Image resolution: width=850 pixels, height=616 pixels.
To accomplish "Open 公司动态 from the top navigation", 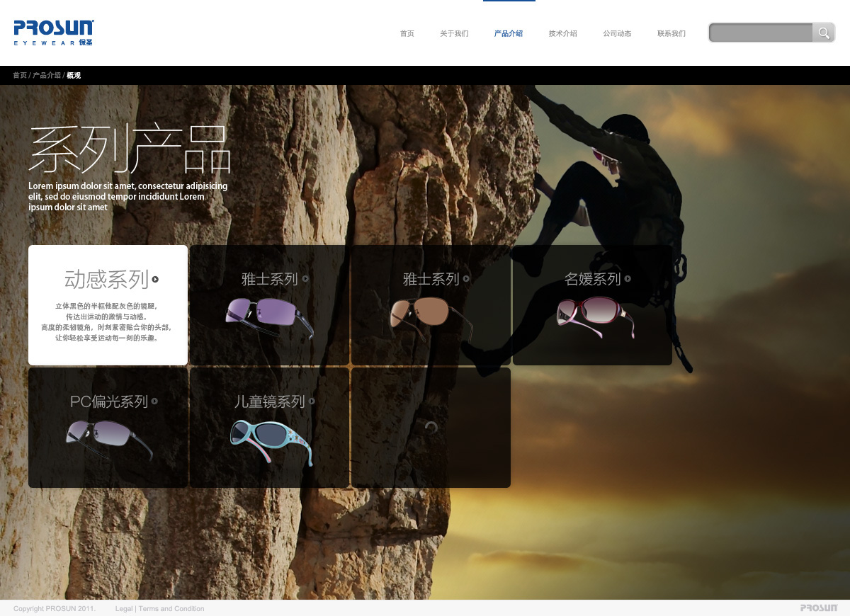I will [617, 34].
